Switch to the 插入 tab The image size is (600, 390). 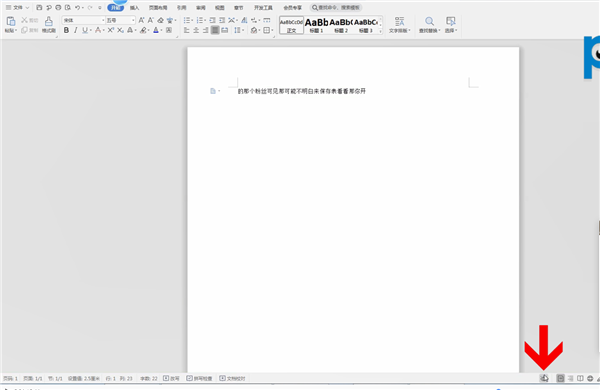[134, 8]
